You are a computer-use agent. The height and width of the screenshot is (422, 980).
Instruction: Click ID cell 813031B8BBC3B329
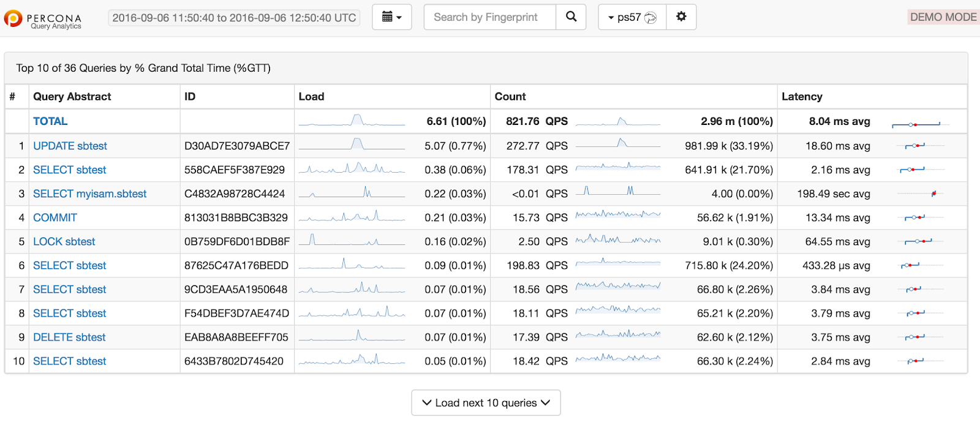click(236, 217)
